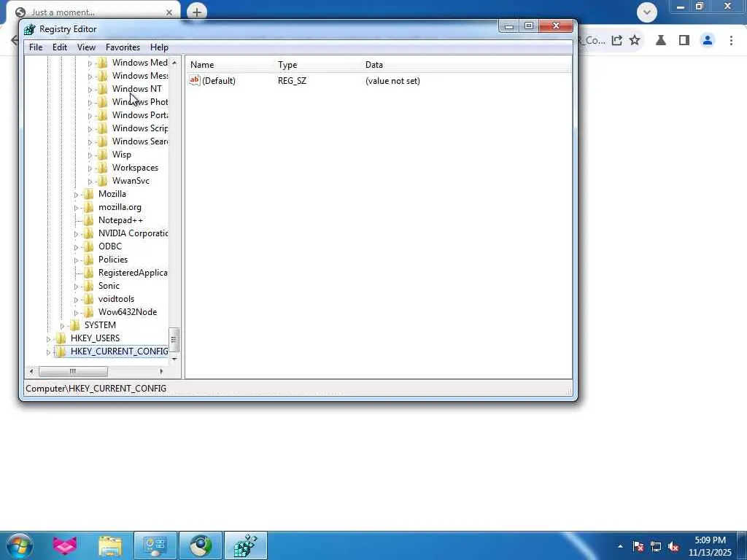This screenshot has height=560, width=747.
Task: Select the Windows Messaging key
Action: tap(139, 76)
